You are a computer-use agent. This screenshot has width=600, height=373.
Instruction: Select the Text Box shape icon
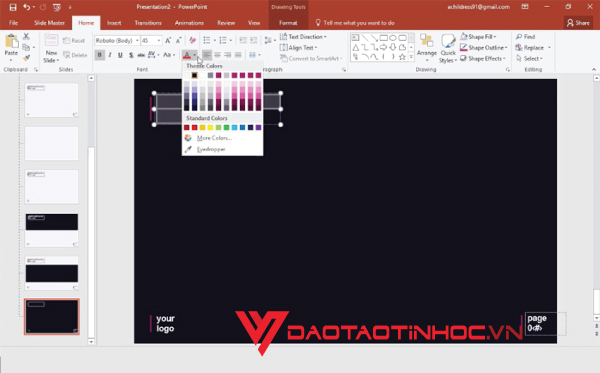[355, 38]
